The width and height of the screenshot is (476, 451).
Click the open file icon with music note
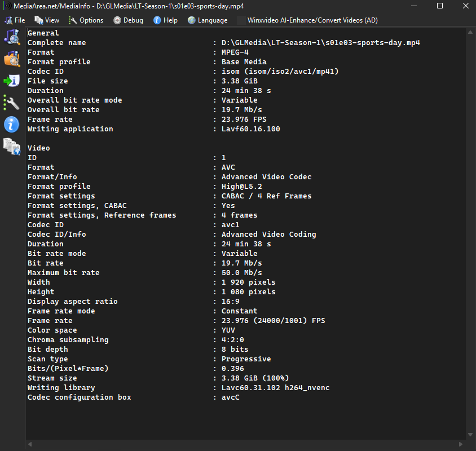(12, 37)
